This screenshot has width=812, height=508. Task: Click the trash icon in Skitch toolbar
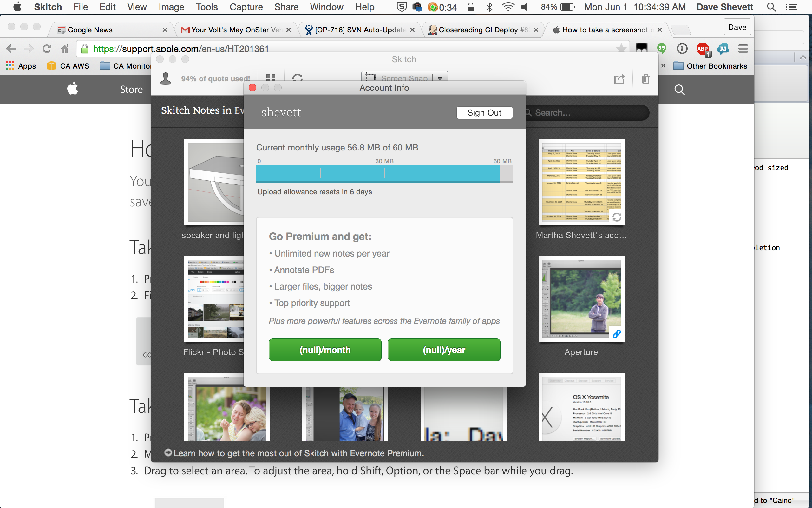(x=645, y=79)
